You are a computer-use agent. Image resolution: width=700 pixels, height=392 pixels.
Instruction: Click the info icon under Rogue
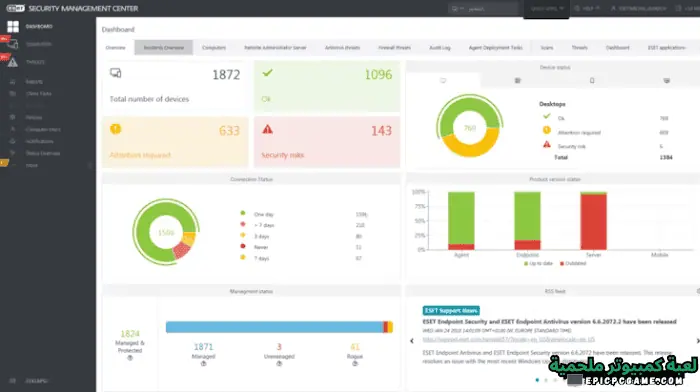click(355, 364)
